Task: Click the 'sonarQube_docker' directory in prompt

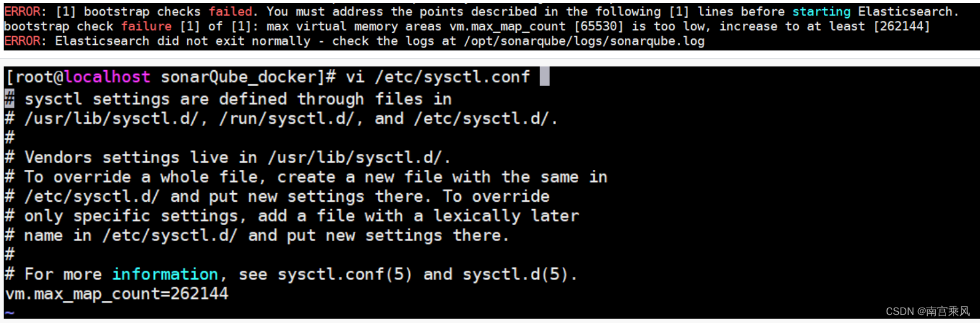Action: tap(239, 77)
